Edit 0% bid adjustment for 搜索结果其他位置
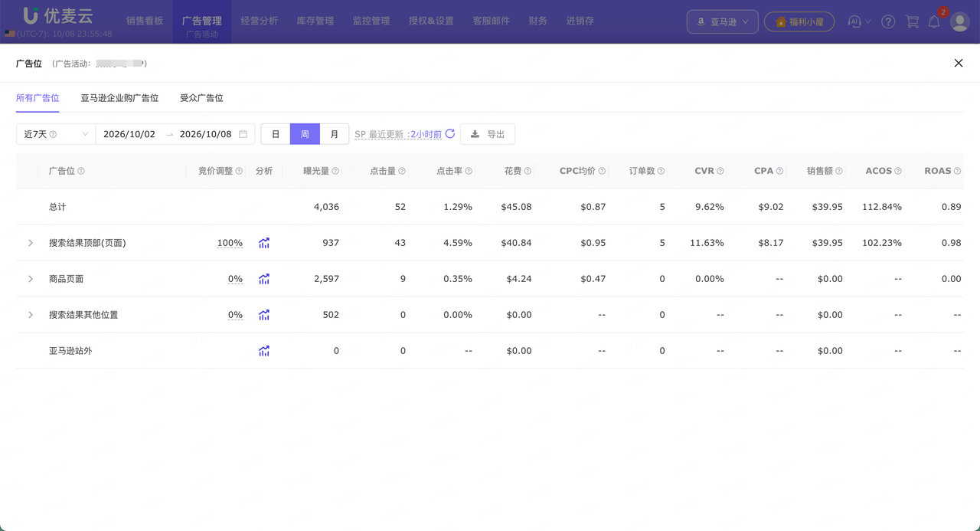 point(235,315)
